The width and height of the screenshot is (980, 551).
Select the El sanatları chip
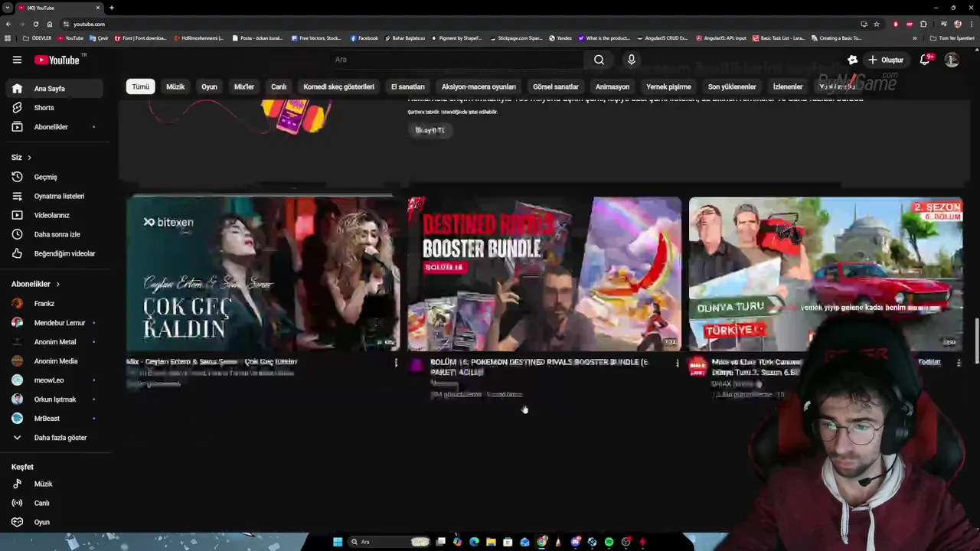click(x=407, y=86)
